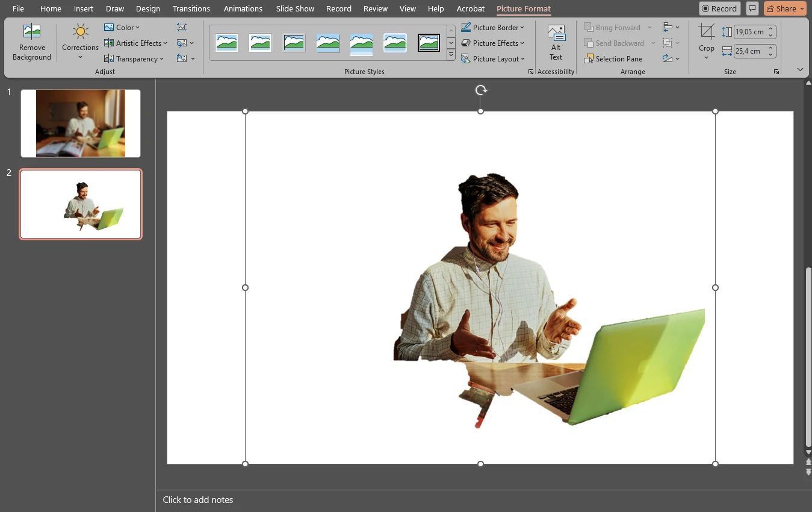Image resolution: width=812 pixels, height=512 pixels.
Task: Click the shape width field 25,4 cm
Action: [x=749, y=51]
